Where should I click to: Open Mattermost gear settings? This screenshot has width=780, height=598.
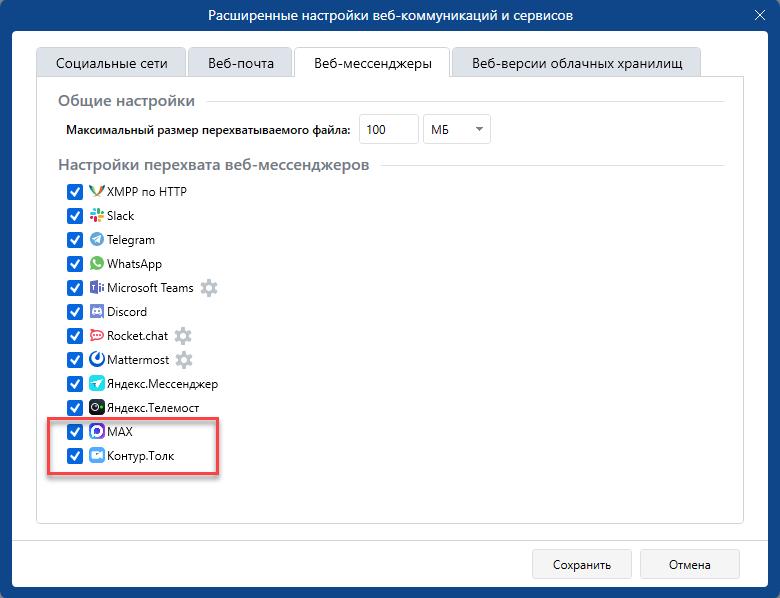point(184,360)
